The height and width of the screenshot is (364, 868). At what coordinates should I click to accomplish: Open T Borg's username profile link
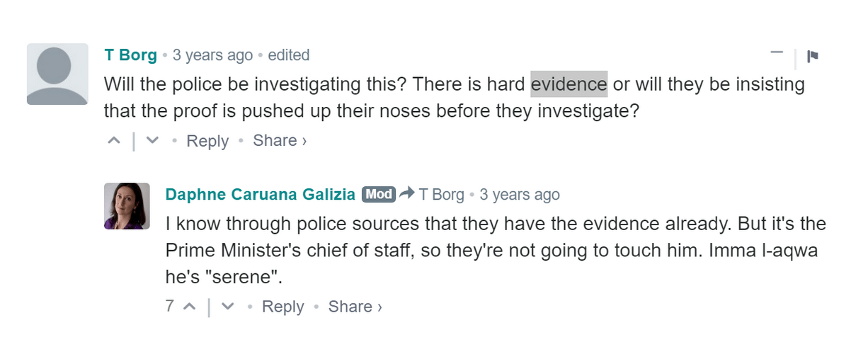coord(130,55)
